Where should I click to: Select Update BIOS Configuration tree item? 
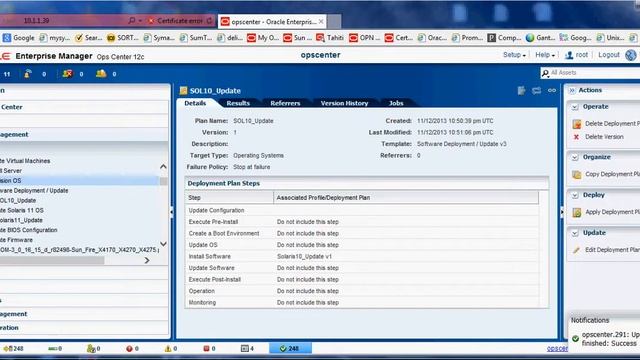pos(29,230)
